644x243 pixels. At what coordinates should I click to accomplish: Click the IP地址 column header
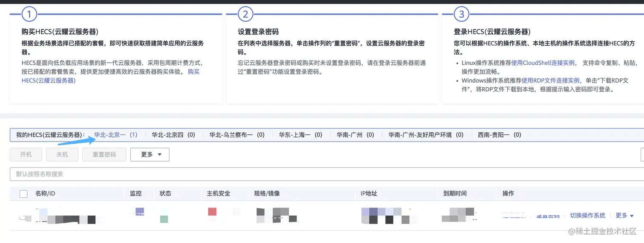[x=369, y=194]
